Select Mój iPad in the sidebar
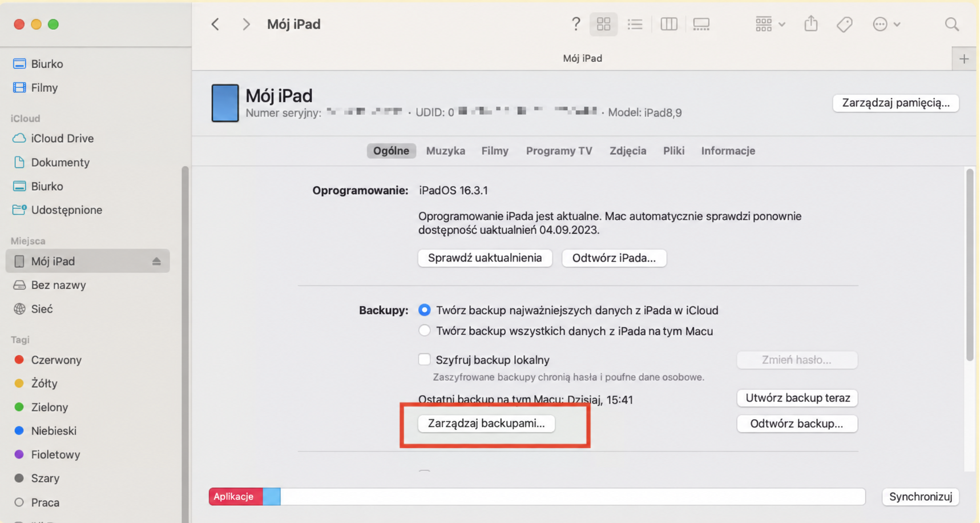Viewport: 980px width, 523px height. pos(87,261)
